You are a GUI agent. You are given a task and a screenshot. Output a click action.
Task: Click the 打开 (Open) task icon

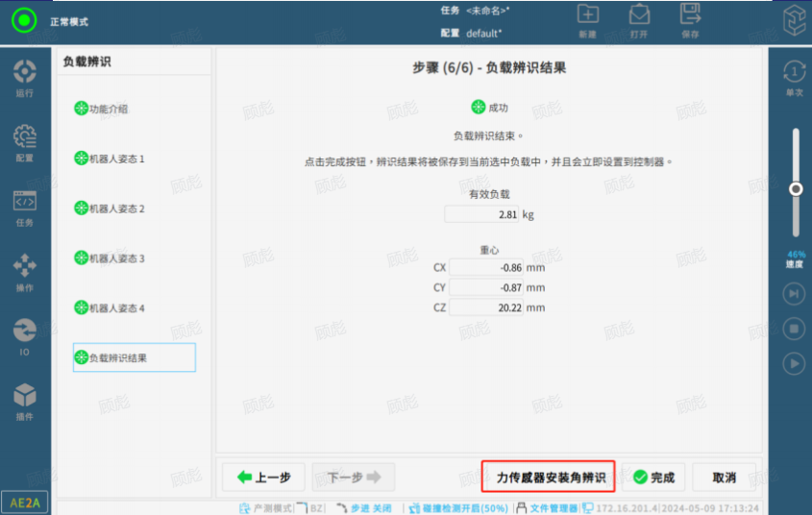[x=639, y=19]
